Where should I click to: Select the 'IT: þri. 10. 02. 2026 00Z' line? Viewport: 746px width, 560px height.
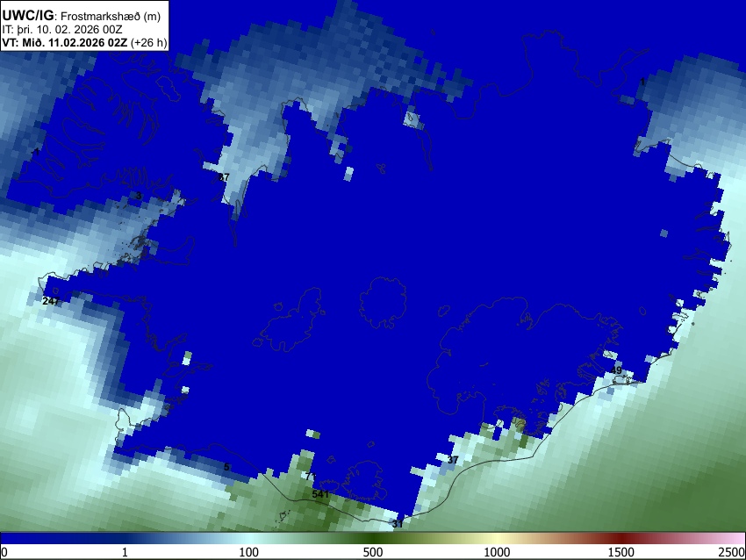coord(61,30)
